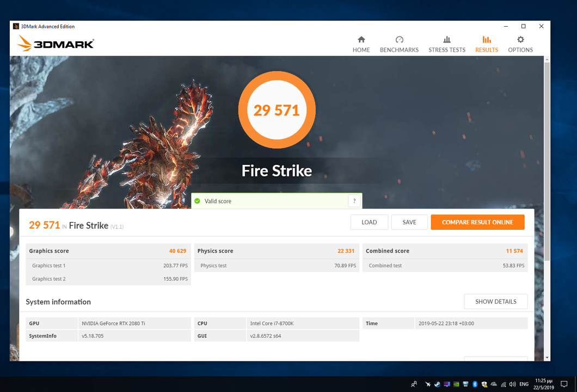Screen dimensions: 577x392
Task: Click the vertical scrollbar thumb
Action: tap(547, 162)
